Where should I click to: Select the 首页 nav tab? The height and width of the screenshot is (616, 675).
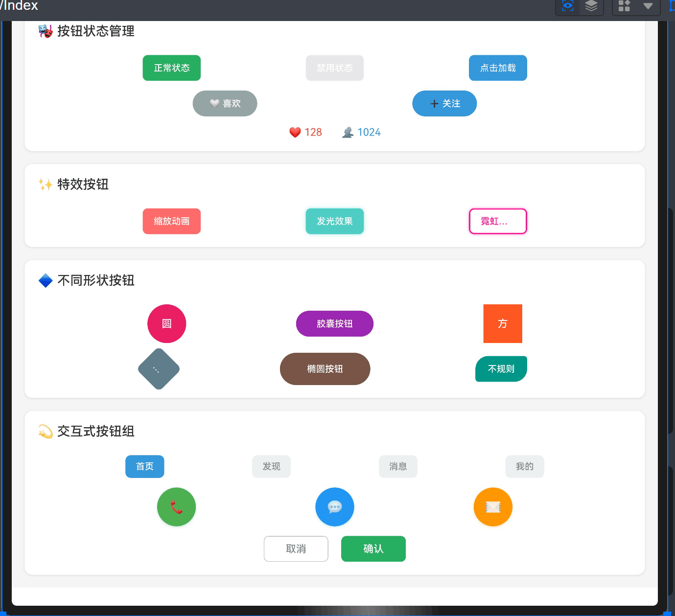144,466
